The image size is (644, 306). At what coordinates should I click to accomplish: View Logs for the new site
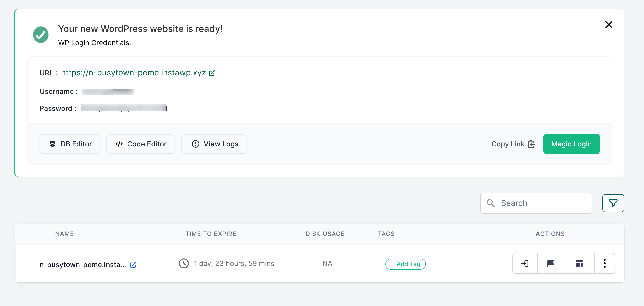point(214,144)
